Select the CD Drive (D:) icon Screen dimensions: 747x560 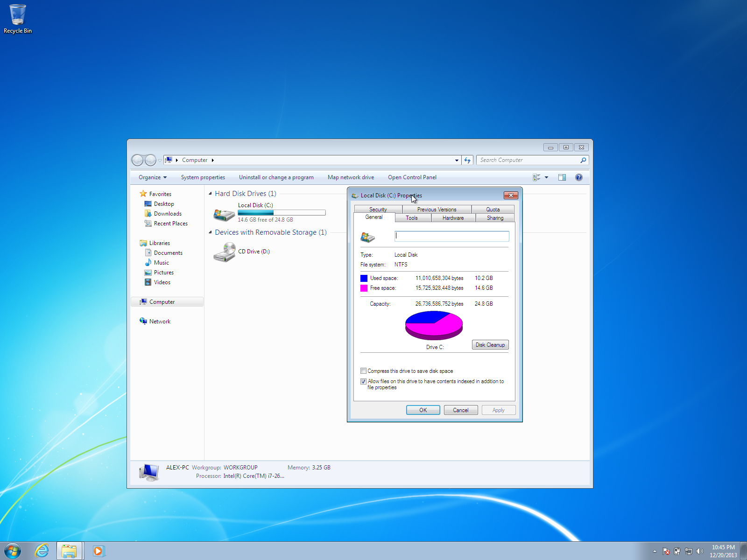click(225, 252)
